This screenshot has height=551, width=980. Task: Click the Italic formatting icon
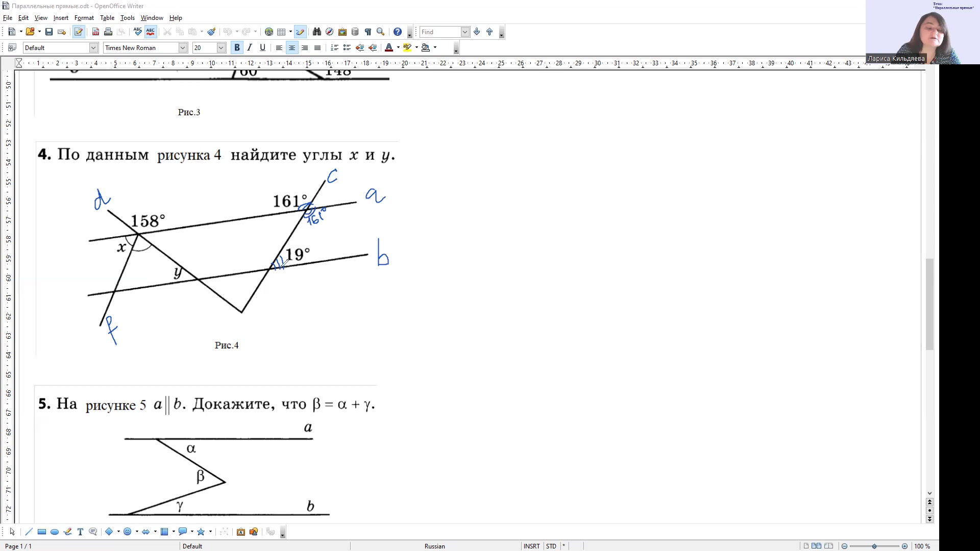(x=249, y=47)
